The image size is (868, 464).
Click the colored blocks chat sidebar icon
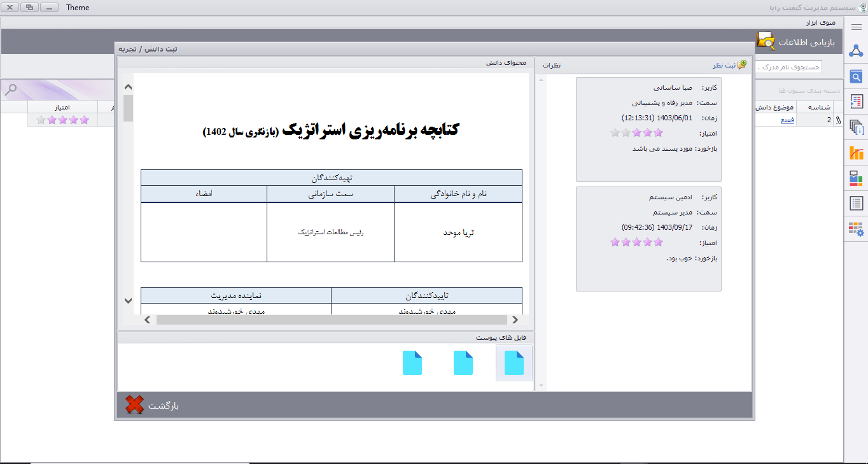tap(856, 178)
